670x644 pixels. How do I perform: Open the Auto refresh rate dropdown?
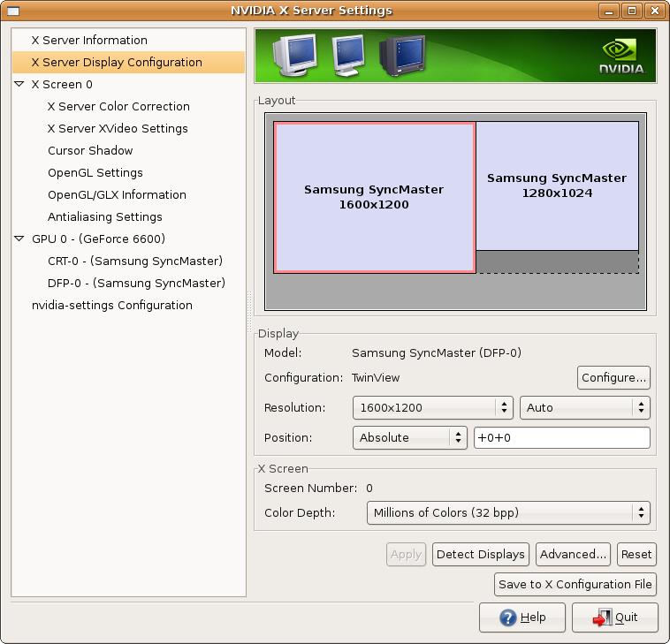(584, 408)
